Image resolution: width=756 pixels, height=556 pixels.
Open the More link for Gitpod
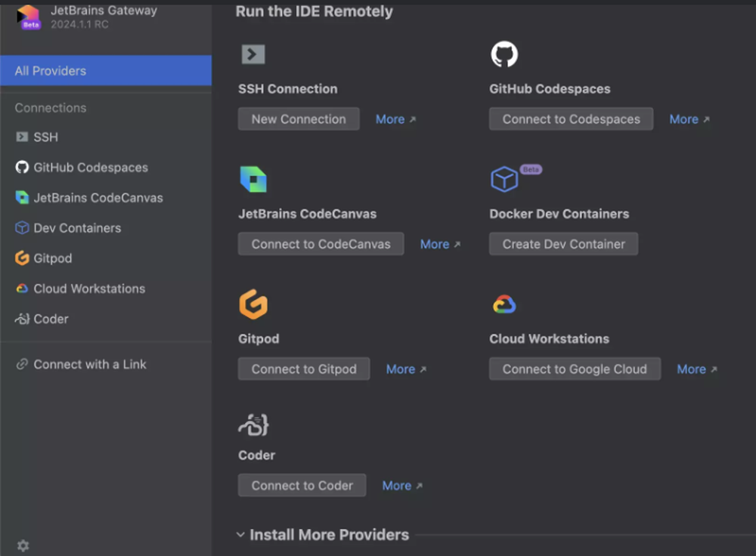pos(406,369)
